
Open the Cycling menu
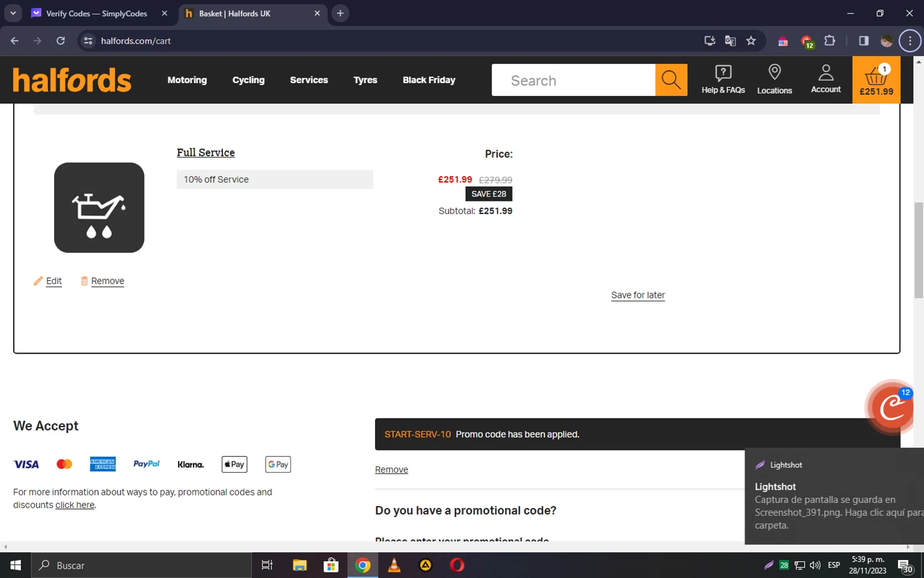(248, 80)
